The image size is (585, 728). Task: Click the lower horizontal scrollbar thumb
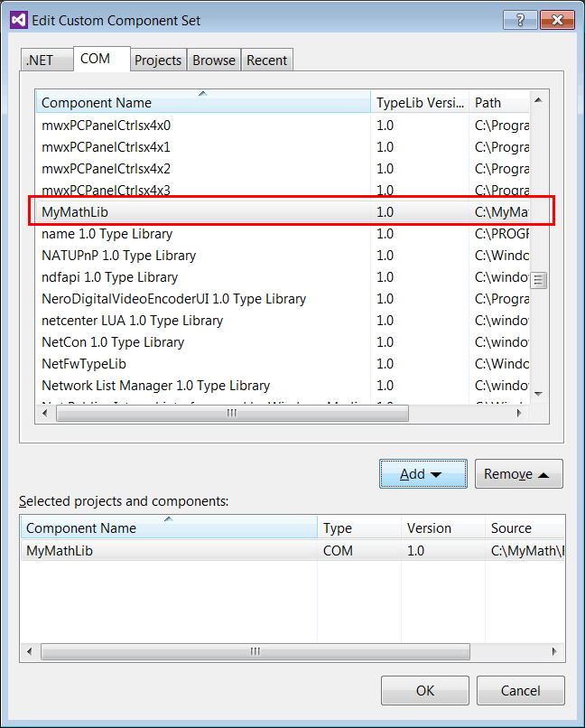255,651
